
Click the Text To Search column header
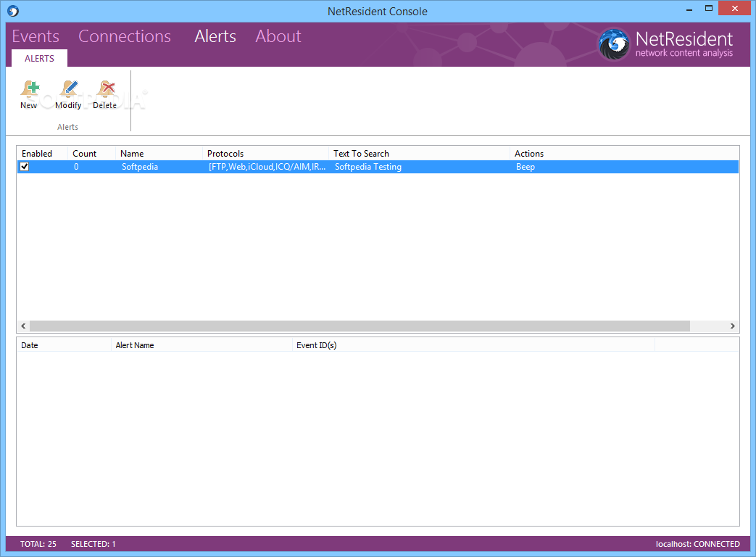click(x=420, y=153)
